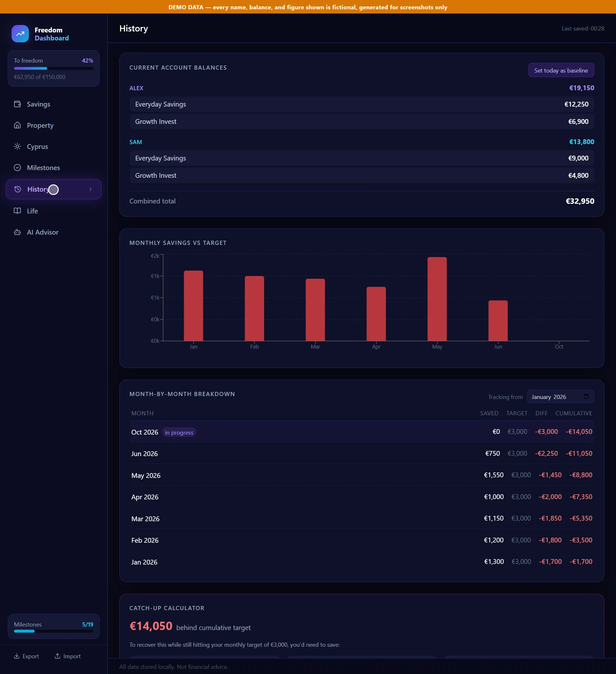Click the Milestones 5/19 progress bar

54,631
